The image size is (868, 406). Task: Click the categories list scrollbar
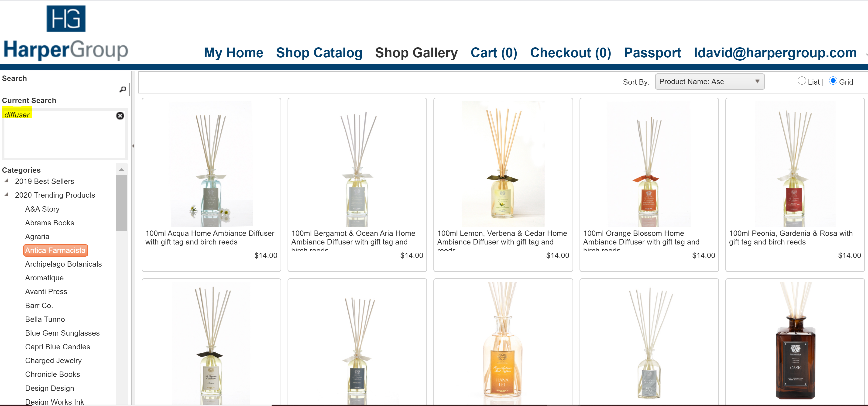tap(122, 203)
